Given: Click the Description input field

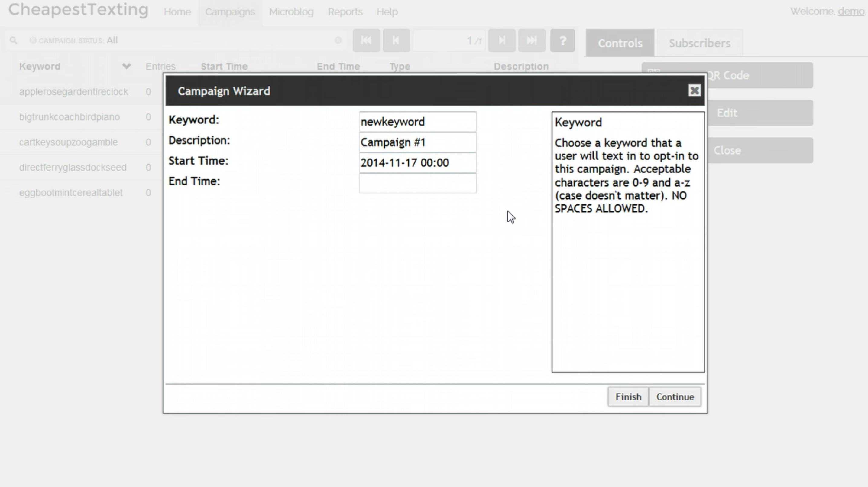Looking at the screenshot, I should pos(417,142).
